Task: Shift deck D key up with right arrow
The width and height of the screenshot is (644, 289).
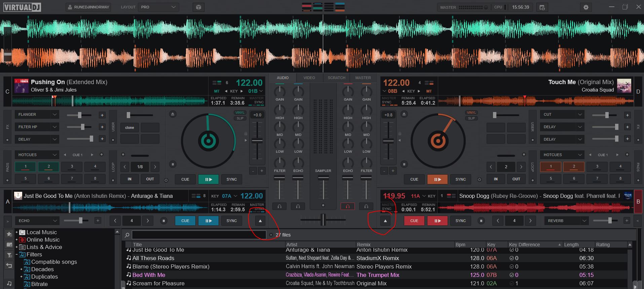Action: [x=419, y=91]
